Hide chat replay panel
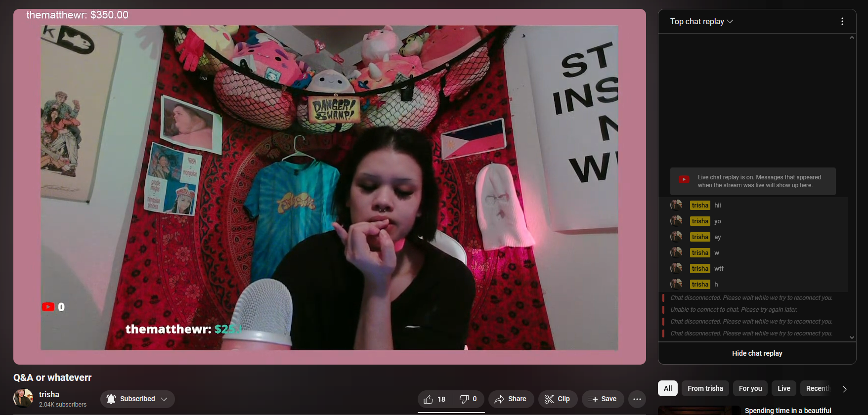The width and height of the screenshot is (868, 415). point(757,353)
